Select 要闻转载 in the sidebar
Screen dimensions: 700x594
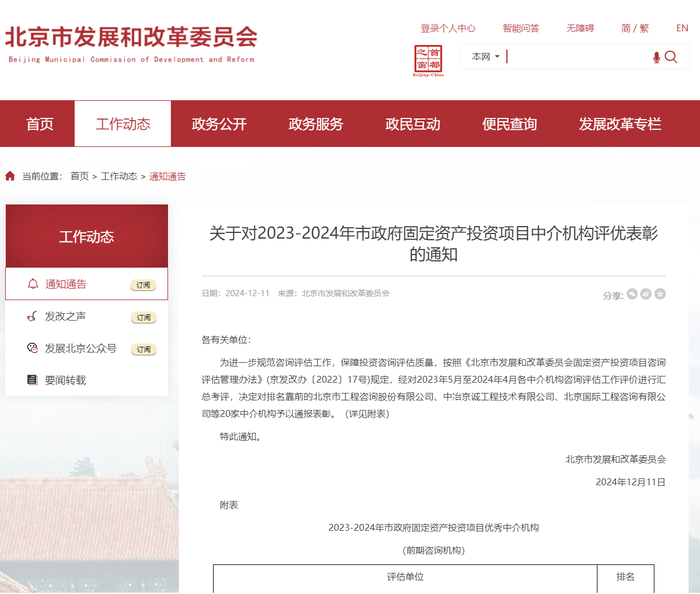click(66, 380)
